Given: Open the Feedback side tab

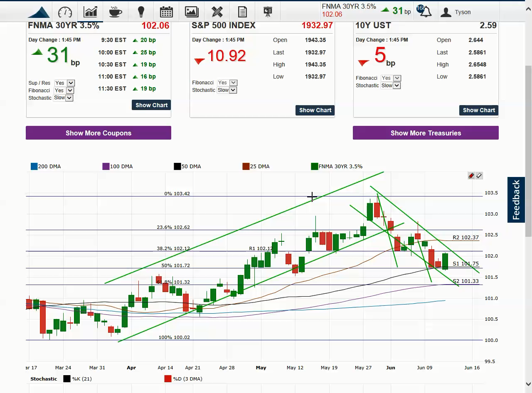Looking at the screenshot, I should click(516, 200).
